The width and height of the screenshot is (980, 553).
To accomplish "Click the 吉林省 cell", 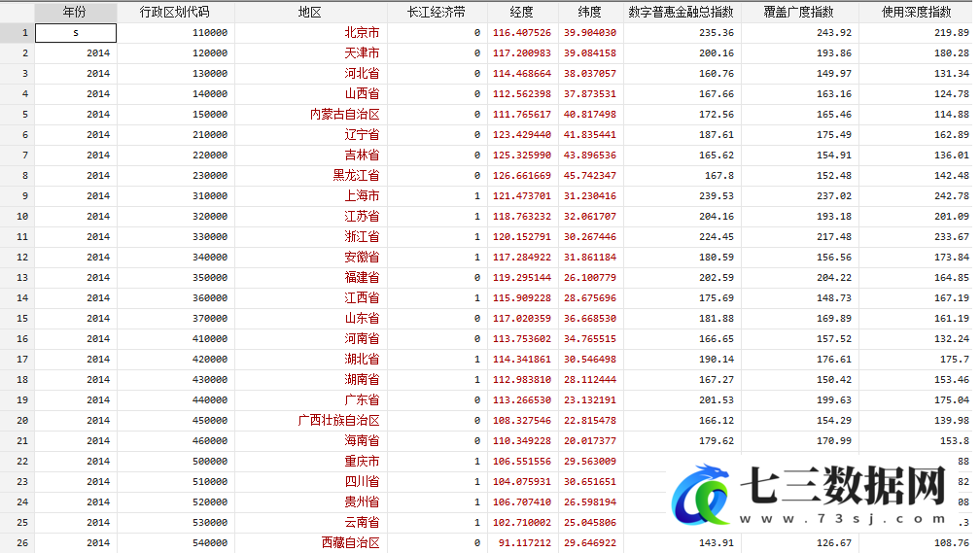I will 311,155.
